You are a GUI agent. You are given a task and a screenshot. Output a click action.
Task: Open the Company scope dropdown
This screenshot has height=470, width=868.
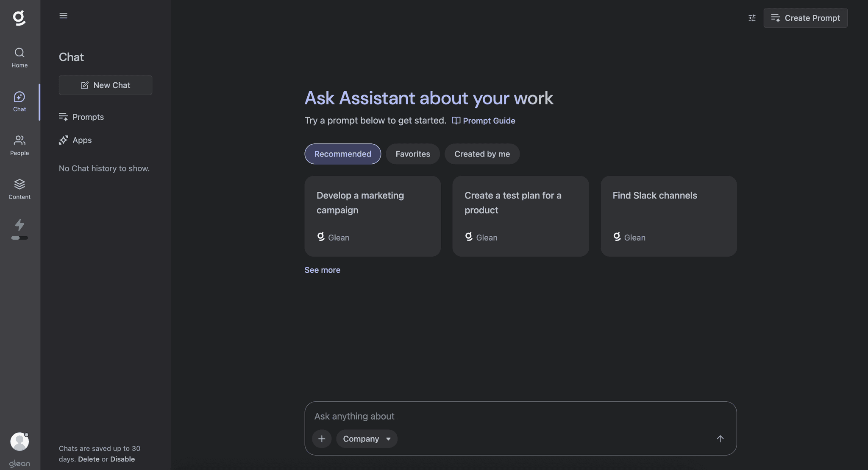(x=367, y=439)
